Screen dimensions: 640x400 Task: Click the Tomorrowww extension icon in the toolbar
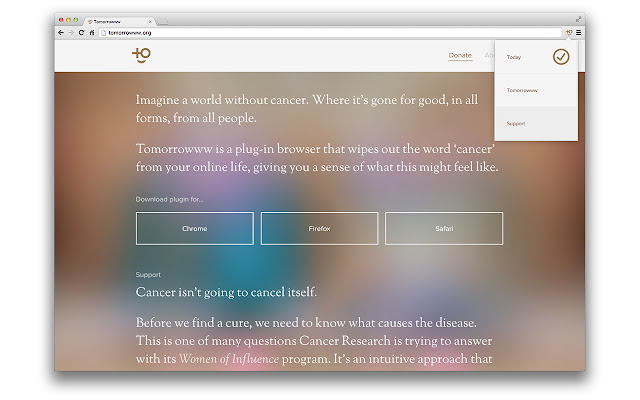tap(569, 32)
